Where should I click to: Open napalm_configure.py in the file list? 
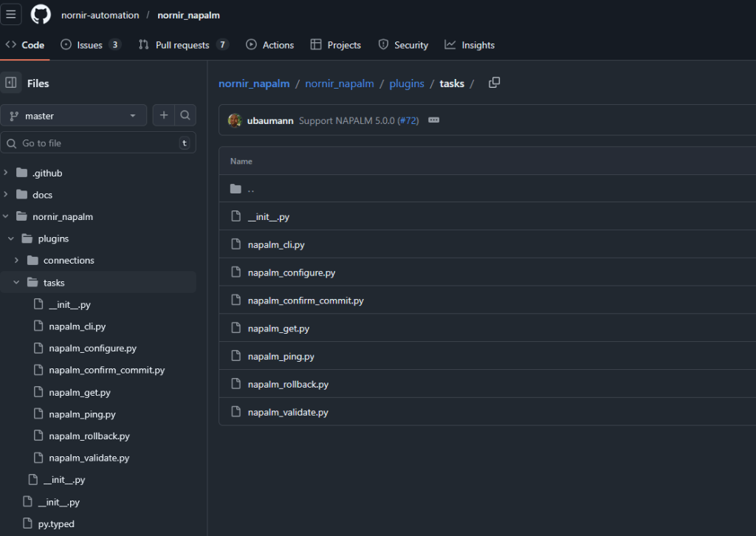[292, 272]
